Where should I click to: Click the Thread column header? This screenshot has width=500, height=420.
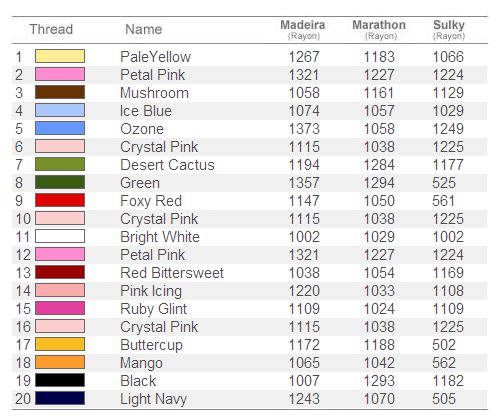pos(51,29)
